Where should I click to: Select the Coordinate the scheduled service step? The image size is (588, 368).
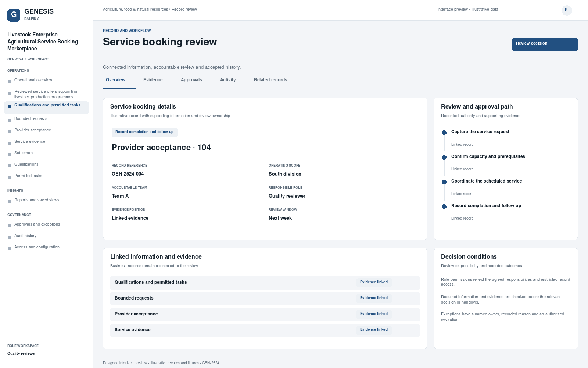pyautogui.click(x=487, y=181)
